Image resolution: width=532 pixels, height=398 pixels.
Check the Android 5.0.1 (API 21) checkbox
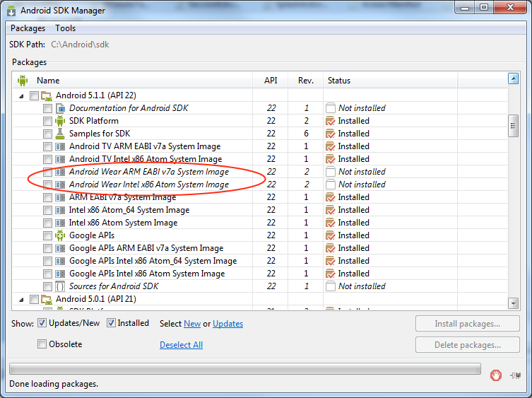pos(34,300)
